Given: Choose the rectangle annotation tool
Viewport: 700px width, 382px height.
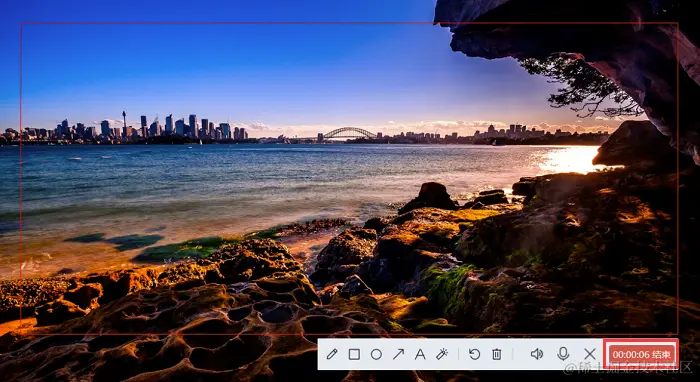Looking at the screenshot, I should click(x=354, y=354).
